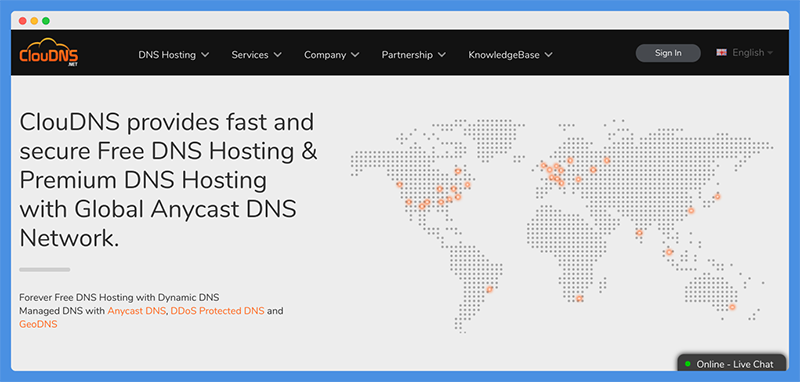Image resolution: width=800 pixels, height=382 pixels.
Task: Click the red macOS close window button
Action: tap(22, 21)
